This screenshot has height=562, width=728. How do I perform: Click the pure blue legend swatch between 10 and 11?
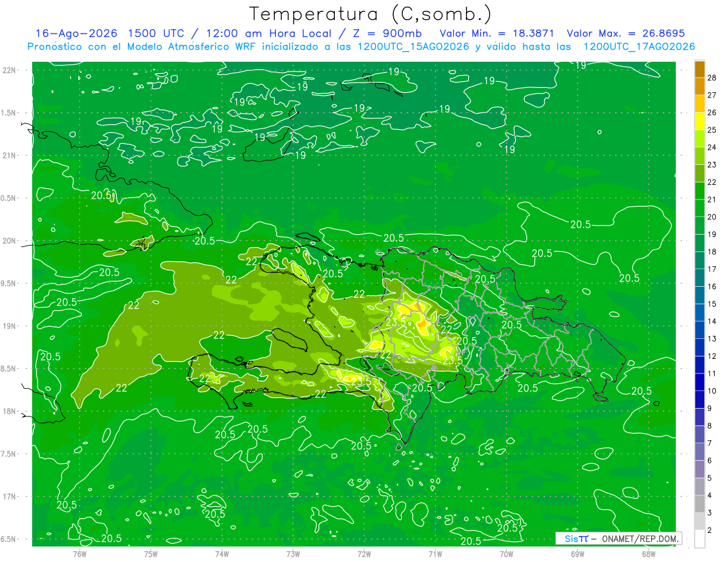(x=699, y=383)
